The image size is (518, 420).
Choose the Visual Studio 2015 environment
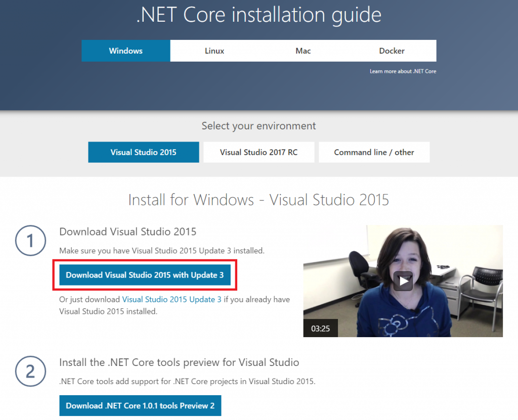(143, 152)
